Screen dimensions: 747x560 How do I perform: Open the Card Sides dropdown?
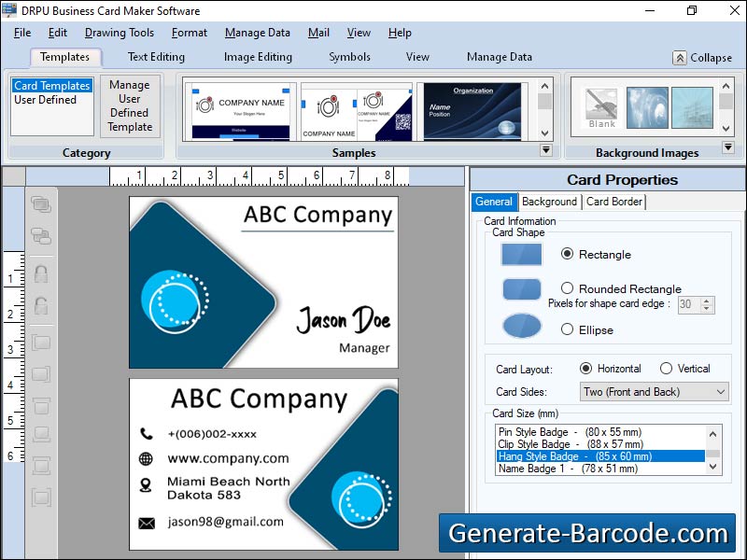point(719,391)
